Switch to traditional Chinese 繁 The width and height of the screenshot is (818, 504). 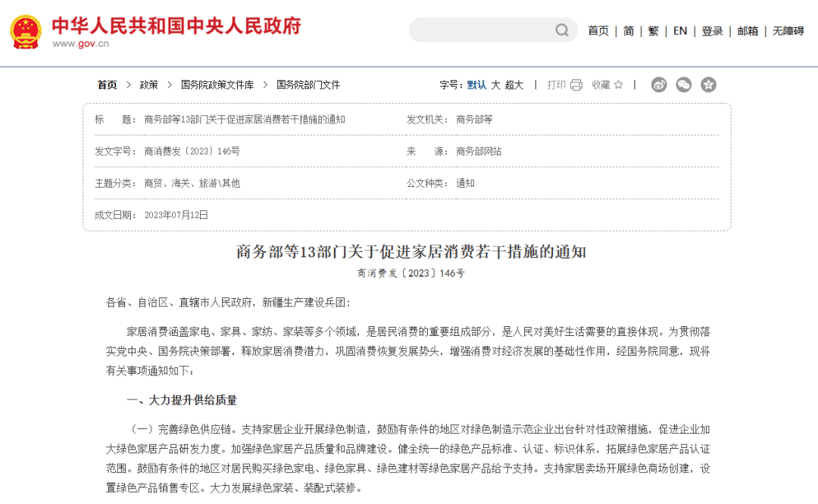coord(653,31)
